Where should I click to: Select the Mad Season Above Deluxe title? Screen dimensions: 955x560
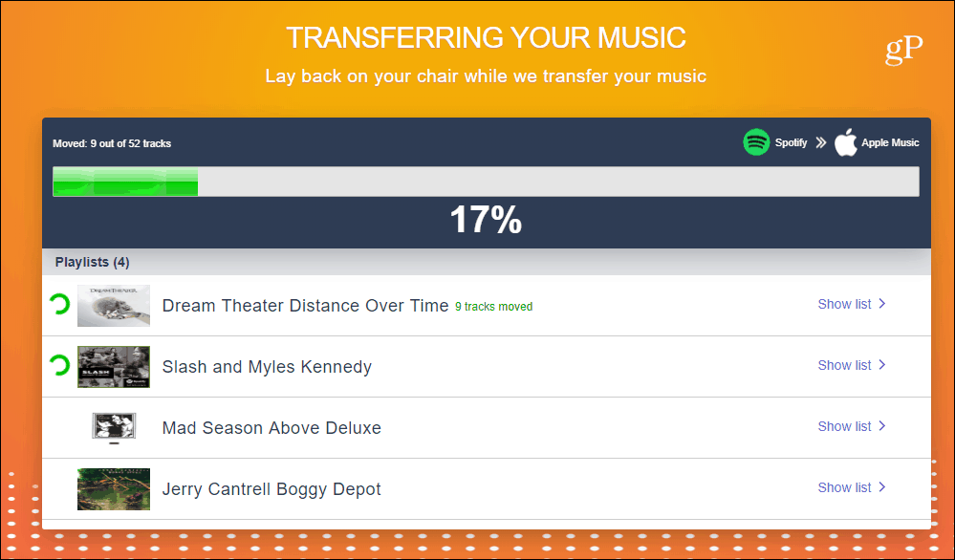[271, 428]
